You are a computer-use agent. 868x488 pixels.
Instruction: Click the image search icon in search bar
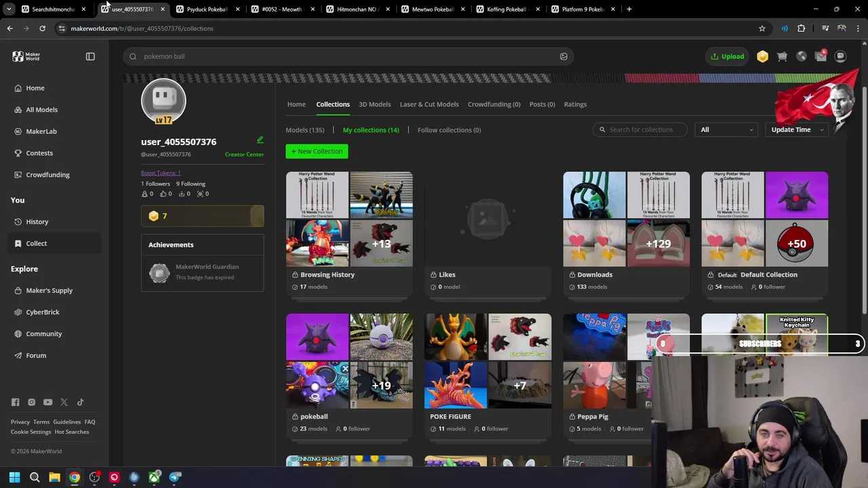pos(564,56)
